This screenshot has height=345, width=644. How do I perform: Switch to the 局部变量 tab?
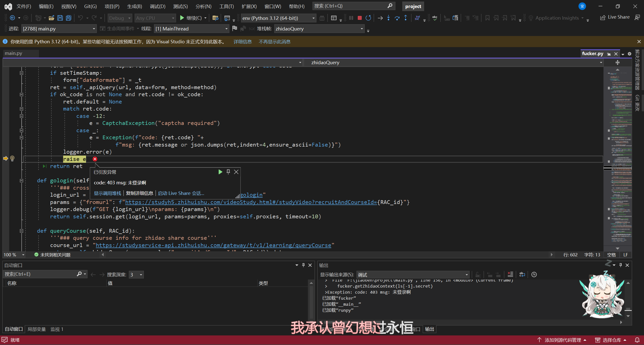(x=36, y=329)
